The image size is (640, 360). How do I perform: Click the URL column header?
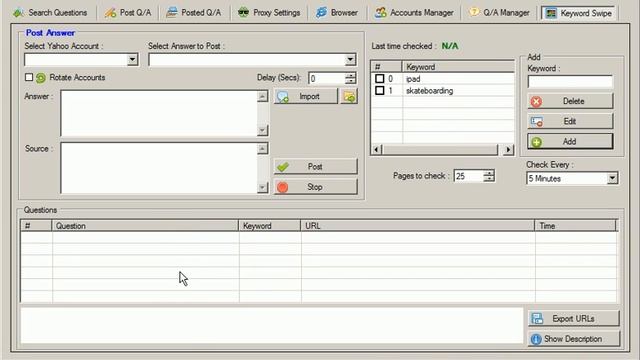point(418,226)
